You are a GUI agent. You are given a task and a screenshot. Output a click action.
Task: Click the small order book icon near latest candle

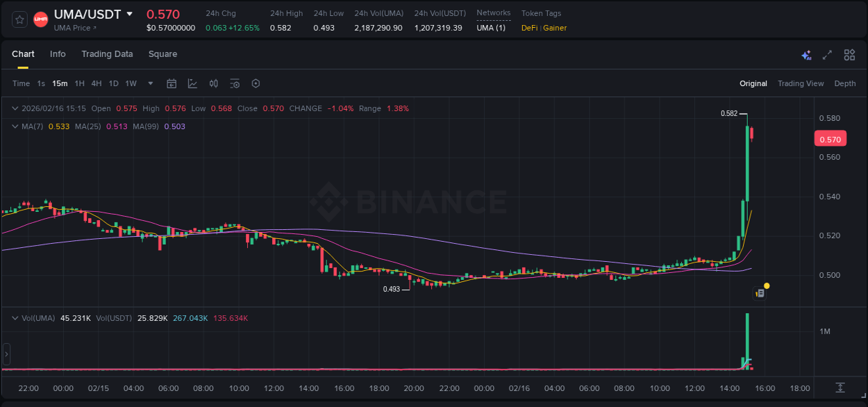tap(760, 292)
